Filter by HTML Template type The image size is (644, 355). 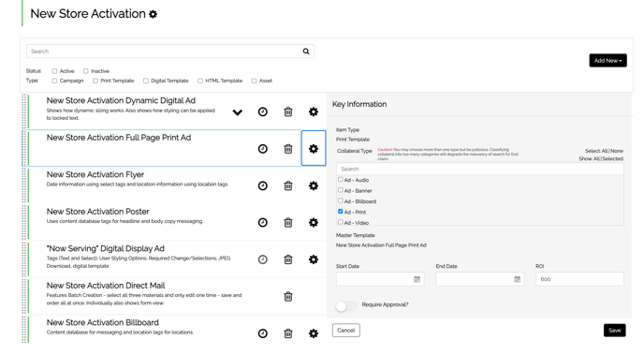click(x=200, y=81)
